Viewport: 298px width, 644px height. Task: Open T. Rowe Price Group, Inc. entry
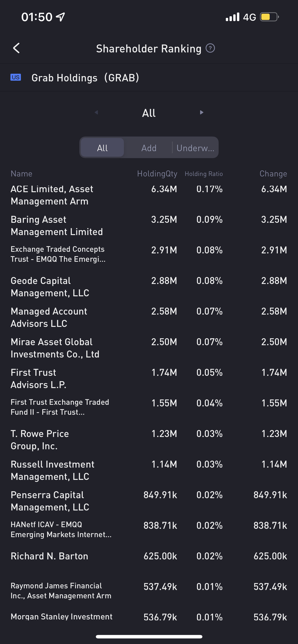40,440
